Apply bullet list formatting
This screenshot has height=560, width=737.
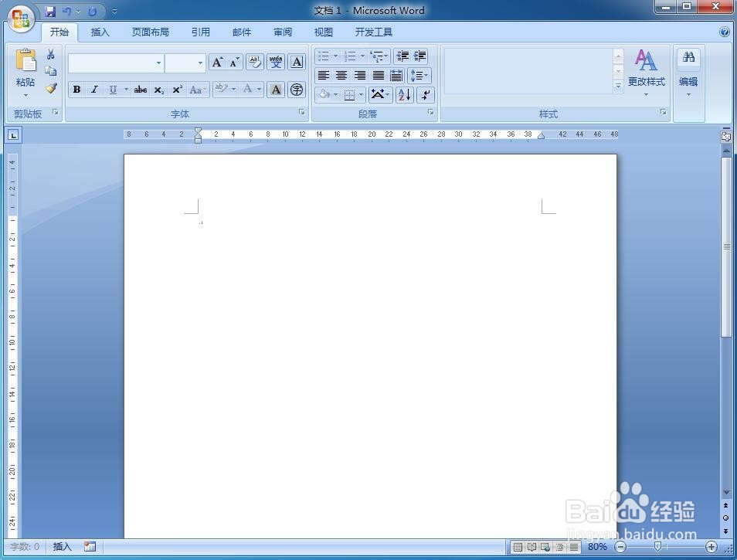coord(324,56)
